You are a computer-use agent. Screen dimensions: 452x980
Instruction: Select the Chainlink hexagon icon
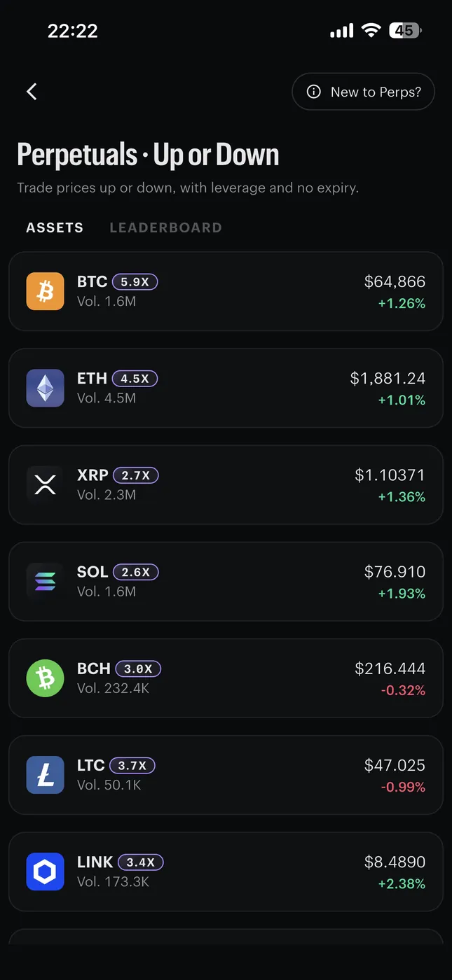[x=45, y=871]
